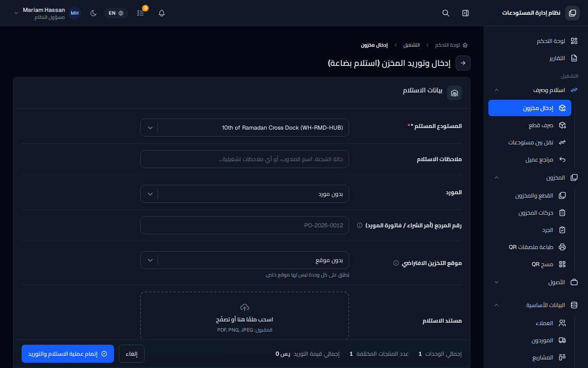588x368 pixels.
Task: Open tasks checklist icon with badge 3
Action: [140, 13]
